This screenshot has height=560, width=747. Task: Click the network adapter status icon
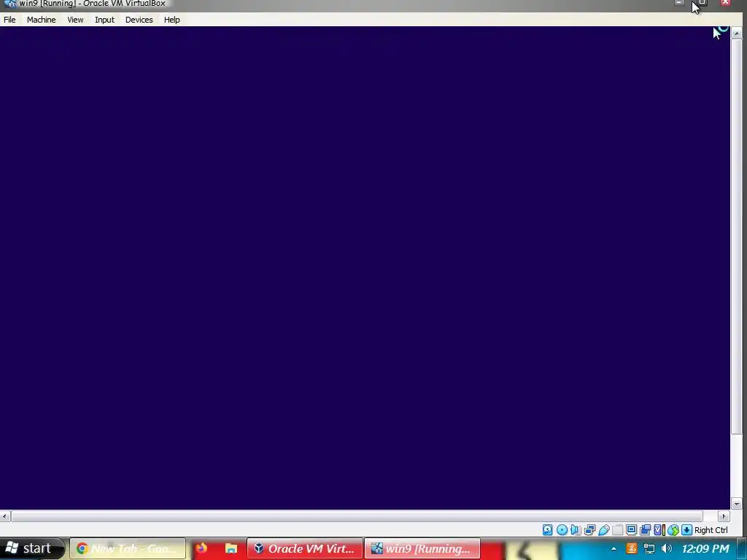point(589,530)
